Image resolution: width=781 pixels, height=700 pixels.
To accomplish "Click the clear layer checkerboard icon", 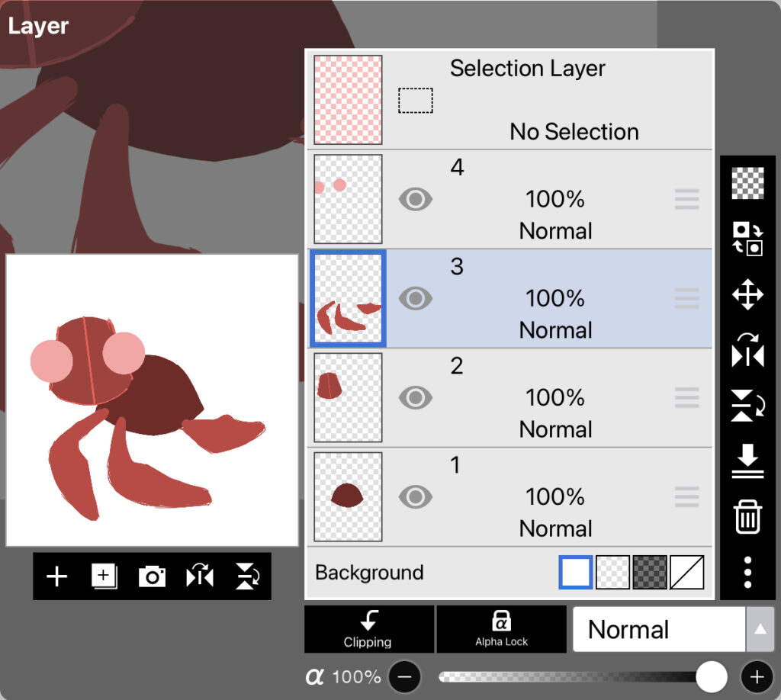I will click(x=747, y=183).
